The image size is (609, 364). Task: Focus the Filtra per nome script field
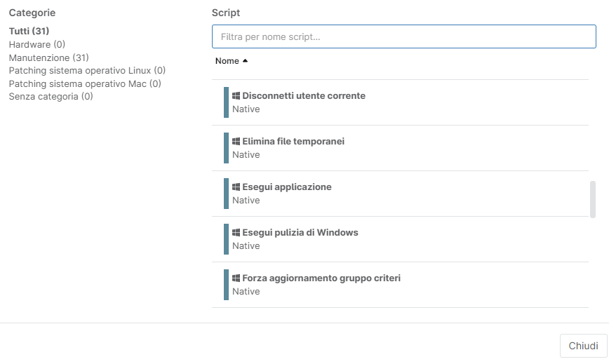[404, 36]
